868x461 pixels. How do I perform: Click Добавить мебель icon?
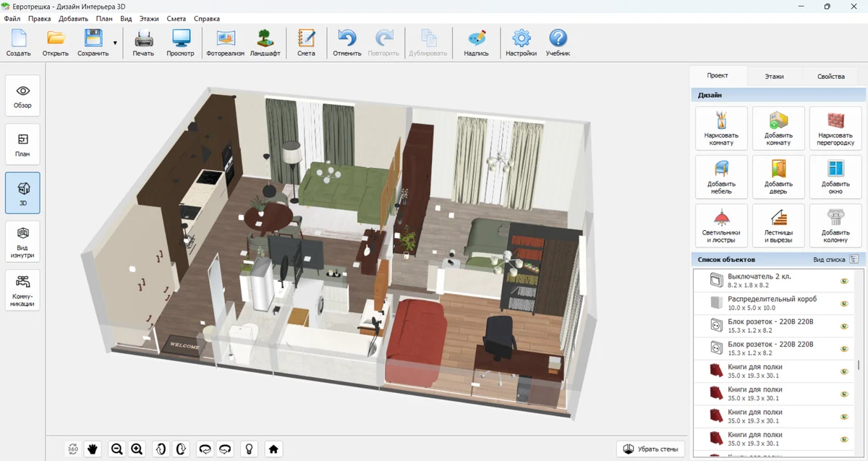(720, 177)
